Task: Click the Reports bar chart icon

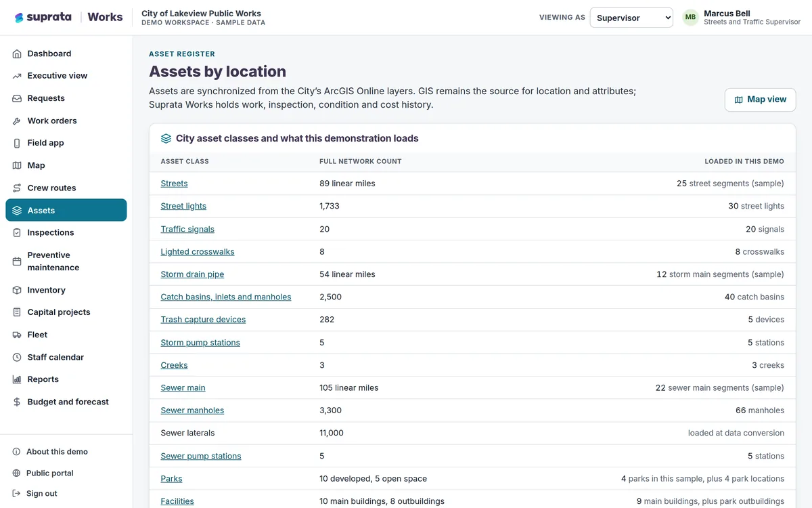Action: pos(17,379)
